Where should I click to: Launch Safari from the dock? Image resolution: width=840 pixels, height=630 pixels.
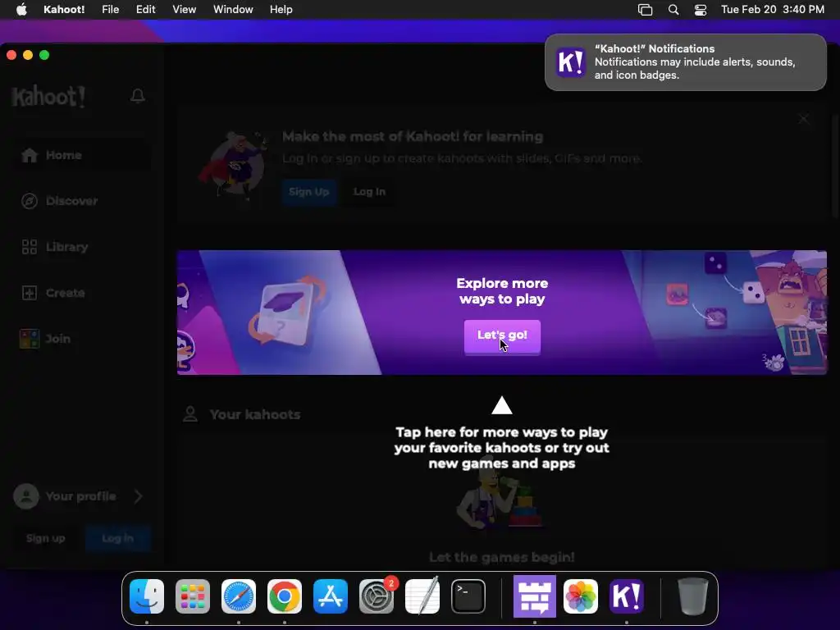click(239, 596)
